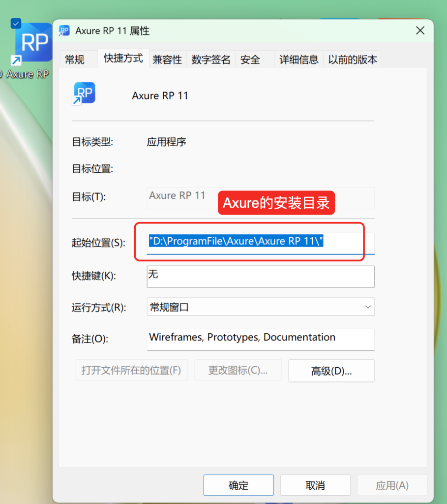
Task: Open the 高级(D)... settings button
Action: click(331, 371)
